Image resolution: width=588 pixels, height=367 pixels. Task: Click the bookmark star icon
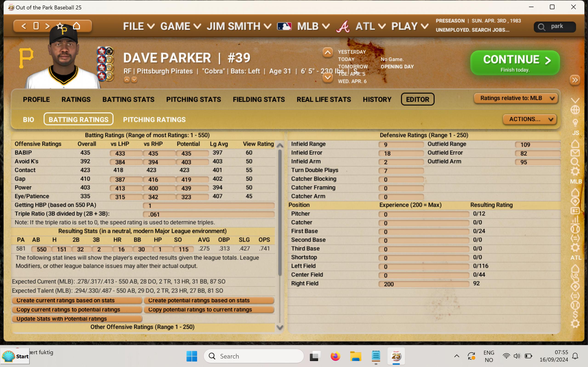[60, 26]
